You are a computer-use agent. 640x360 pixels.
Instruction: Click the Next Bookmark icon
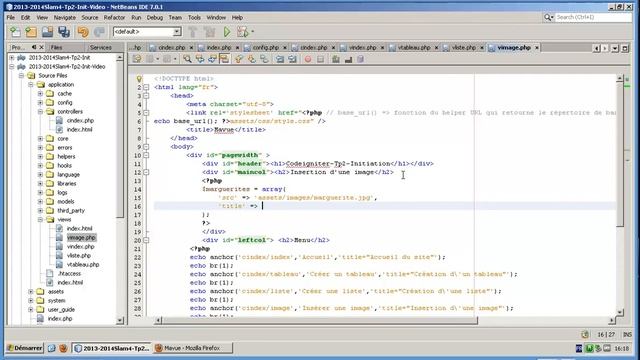(251, 59)
